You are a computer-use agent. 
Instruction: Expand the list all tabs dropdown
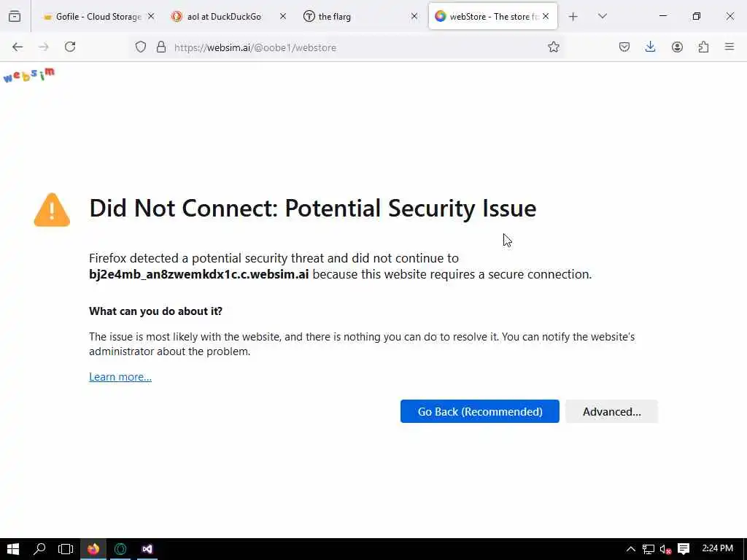(x=603, y=16)
